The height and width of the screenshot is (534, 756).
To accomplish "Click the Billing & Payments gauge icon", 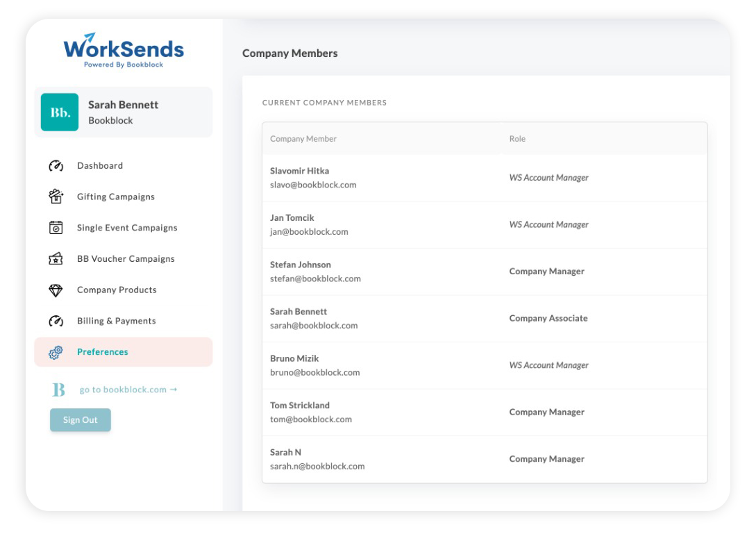I will [56, 322].
